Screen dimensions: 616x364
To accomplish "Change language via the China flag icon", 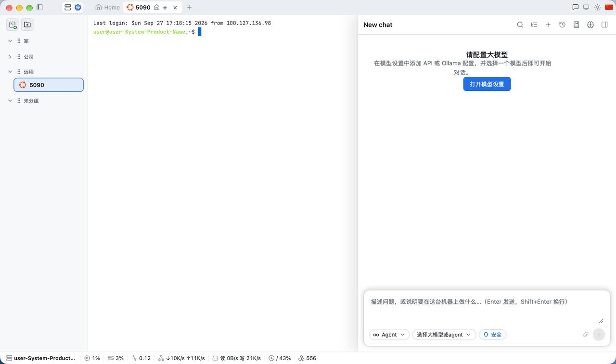I will [x=609, y=7].
